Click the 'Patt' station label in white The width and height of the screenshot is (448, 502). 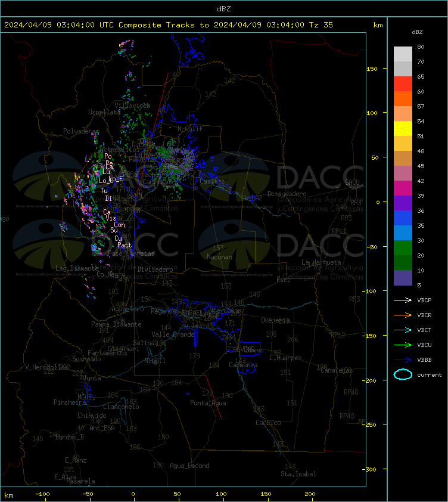tap(125, 245)
